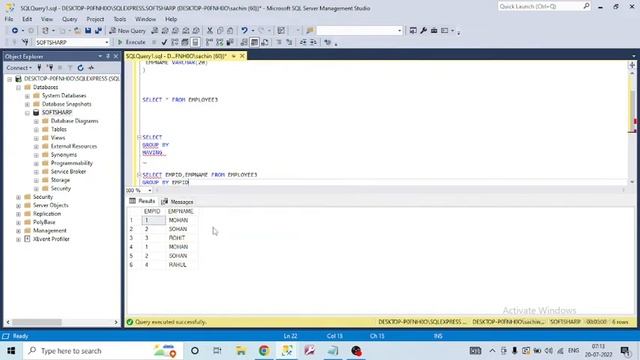Close the Object Explorer panel
Image resolution: width=640 pixels, height=360 pixels.
pyautogui.click(x=116, y=56)
